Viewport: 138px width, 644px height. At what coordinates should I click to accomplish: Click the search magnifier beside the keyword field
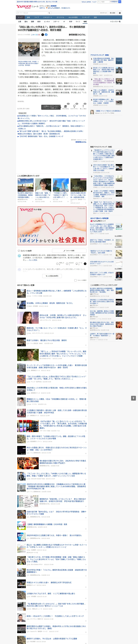pos(49,13)
